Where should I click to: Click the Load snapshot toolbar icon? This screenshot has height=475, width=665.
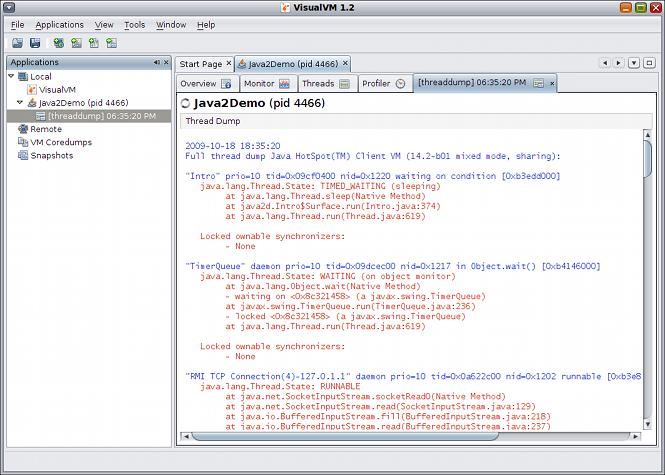pyautogui.click(x=17, y=42)
